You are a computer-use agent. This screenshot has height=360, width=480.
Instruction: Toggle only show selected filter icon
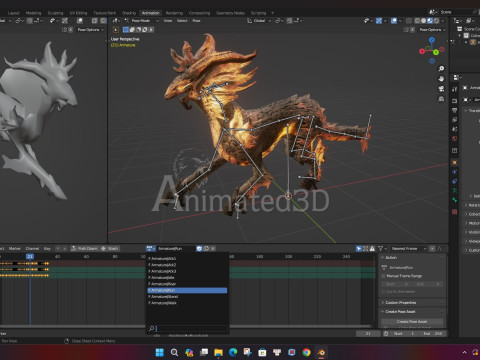click(359, 249)
